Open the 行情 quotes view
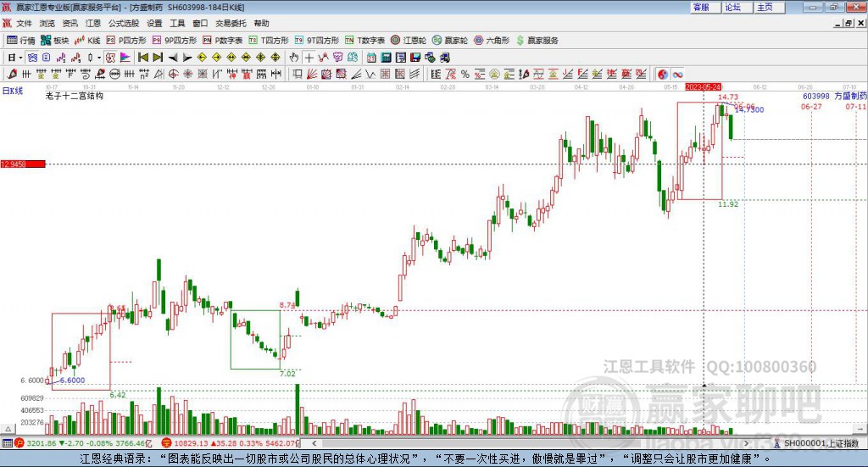Screen dimensions: 868x467 [x=21, y=41]
